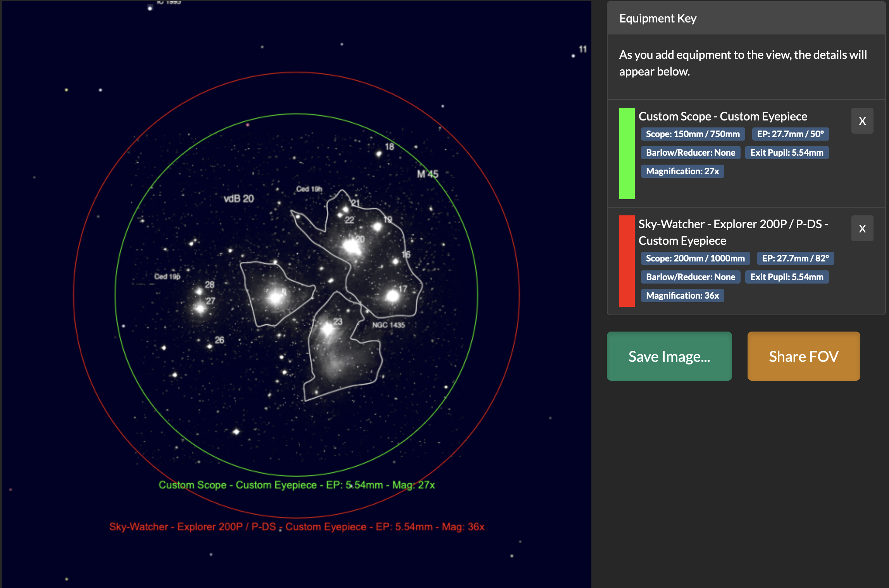
Task: Click the Share FOV button
Action: point(803,356)
